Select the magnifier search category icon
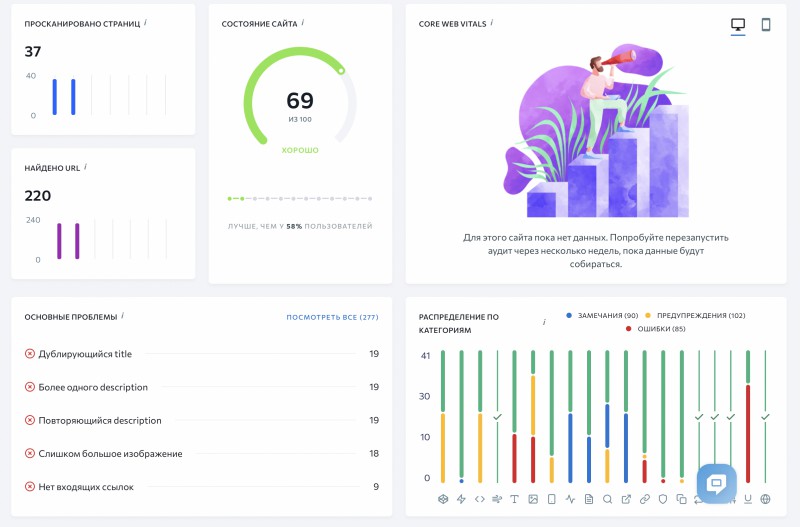Image resolution: width=800 pixels, height=527 pixels. (607, 499)
